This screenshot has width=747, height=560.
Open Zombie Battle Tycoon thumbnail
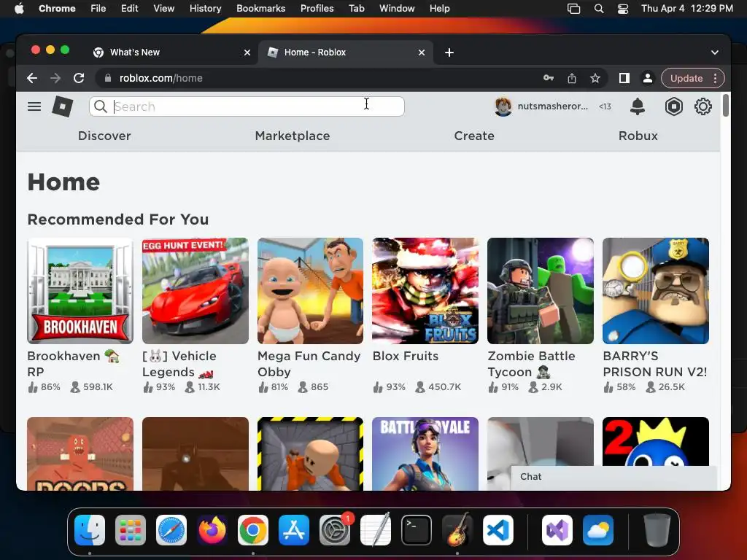(x=541, y=291)
